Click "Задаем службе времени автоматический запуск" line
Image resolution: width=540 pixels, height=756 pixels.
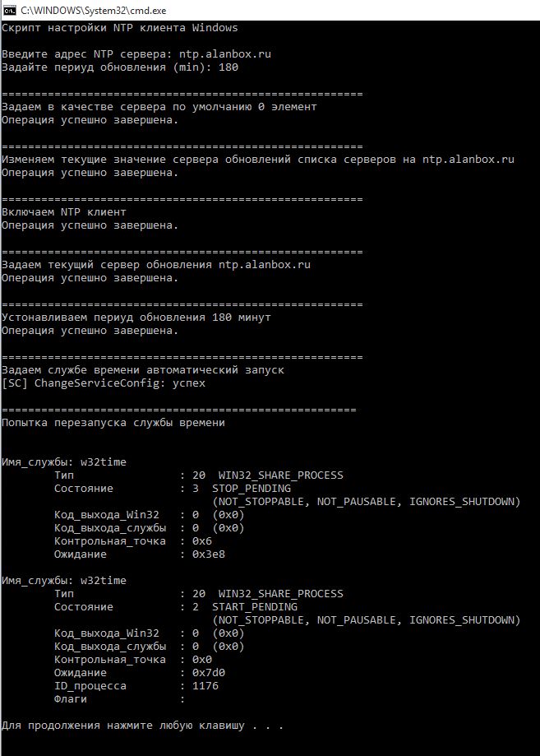point(143,370)
